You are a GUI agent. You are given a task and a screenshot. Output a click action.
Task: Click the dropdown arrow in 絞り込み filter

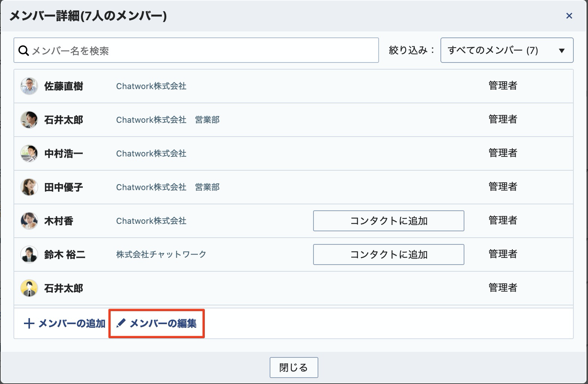pos(561,51)
